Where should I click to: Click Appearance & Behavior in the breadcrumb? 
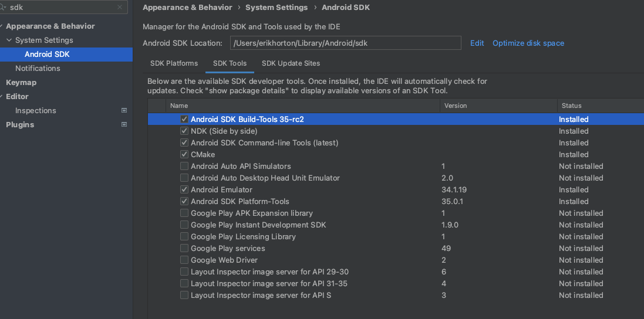pos(187,8)
